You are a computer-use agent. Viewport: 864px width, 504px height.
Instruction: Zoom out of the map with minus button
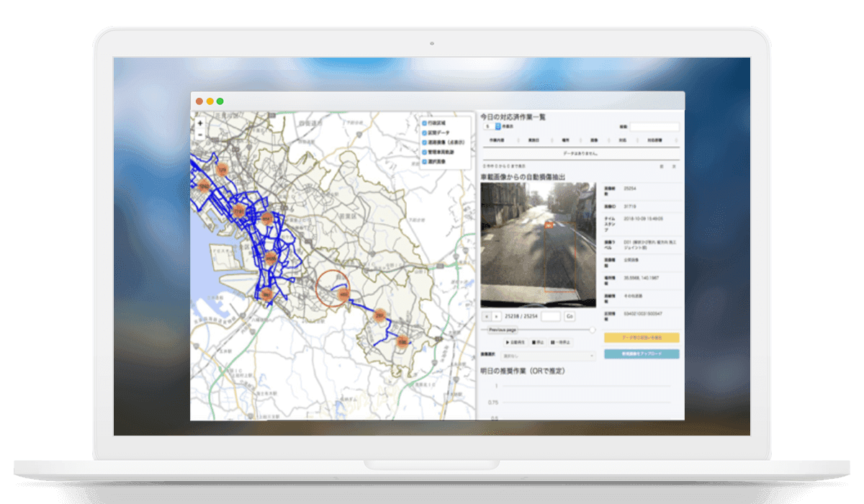pyautogui.click(x=199, y=134)
